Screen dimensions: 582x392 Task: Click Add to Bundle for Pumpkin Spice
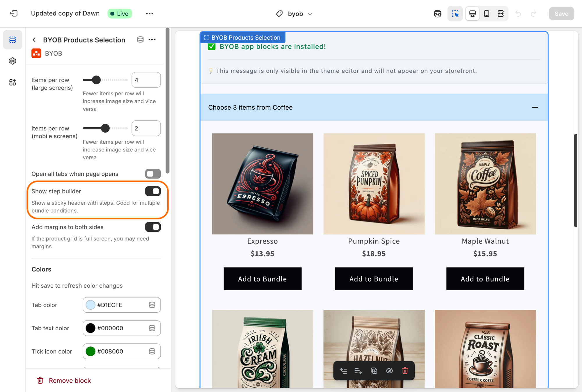pyautogui.click(x=374, y=279)
